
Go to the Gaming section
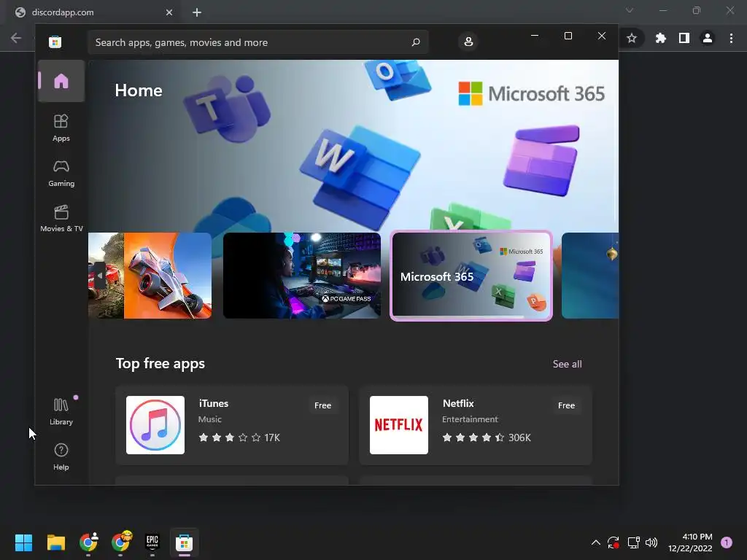[x=61, y=173]
